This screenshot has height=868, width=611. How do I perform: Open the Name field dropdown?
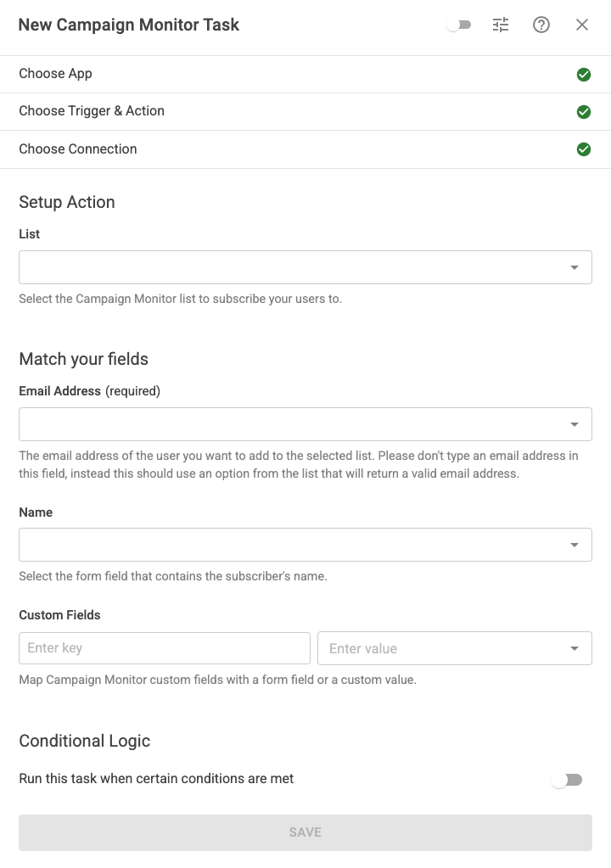pyautogui.click(x=305, y=545)
